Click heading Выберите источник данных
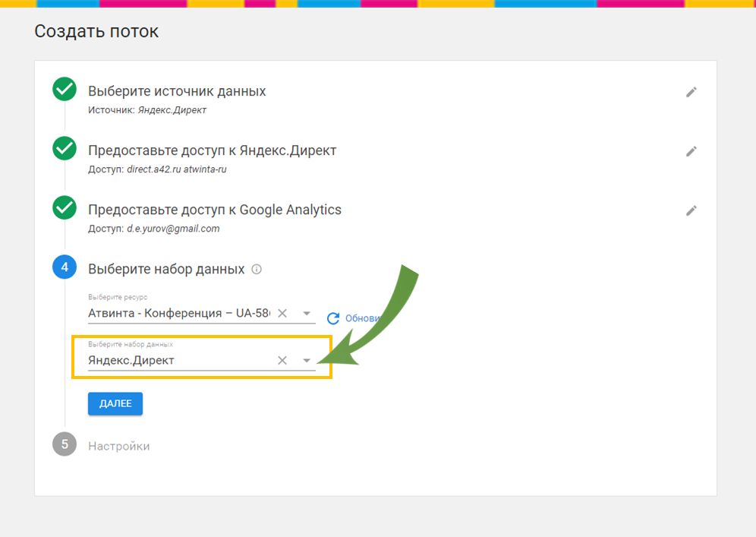Image resolution: width=756 pixels, height=537 pixels. [x=177, y=91]
